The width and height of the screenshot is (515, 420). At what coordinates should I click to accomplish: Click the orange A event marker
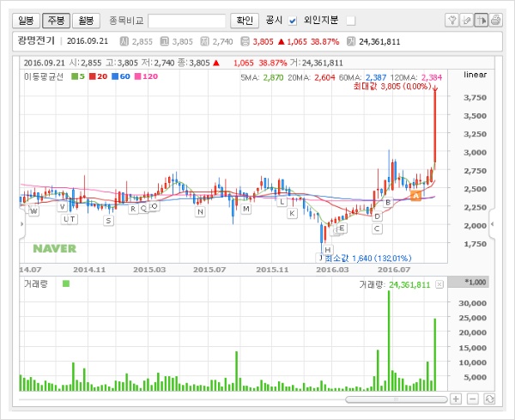(x=415, y=197)
